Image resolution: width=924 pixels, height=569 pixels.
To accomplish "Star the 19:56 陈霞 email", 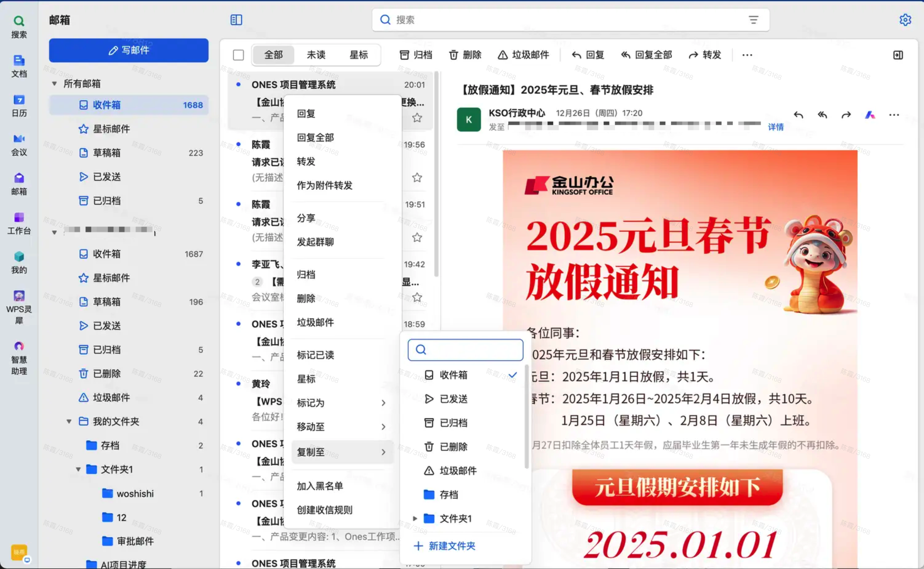I will (x=417, y=177).
